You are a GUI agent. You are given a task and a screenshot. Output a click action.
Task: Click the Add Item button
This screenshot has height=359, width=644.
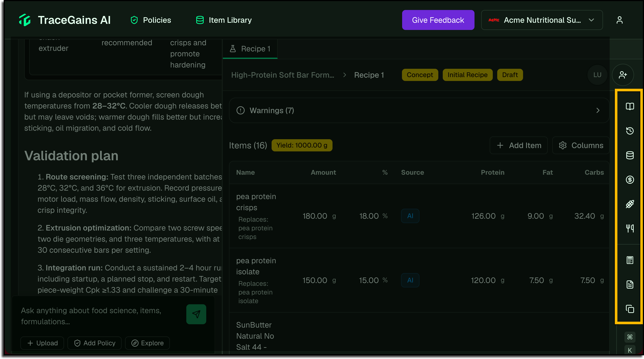click(x=519, y=145)
